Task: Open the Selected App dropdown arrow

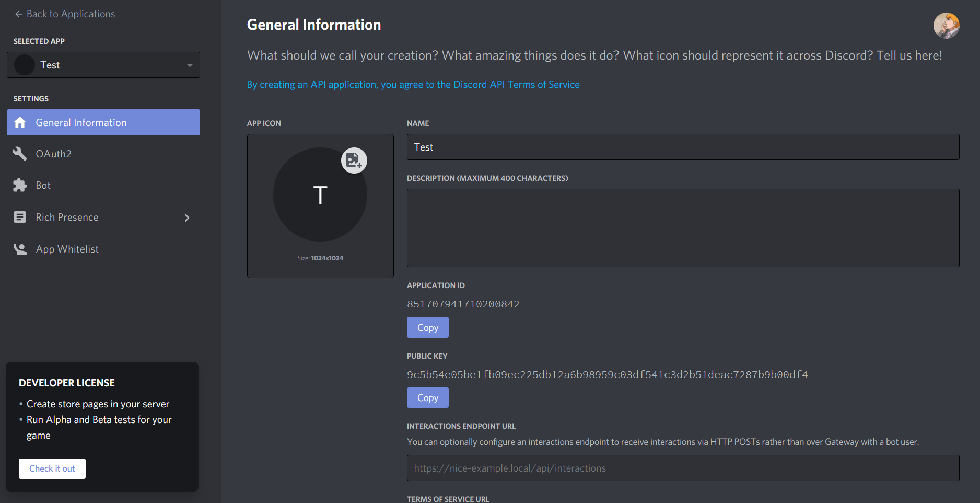Action: coord(190,65)
